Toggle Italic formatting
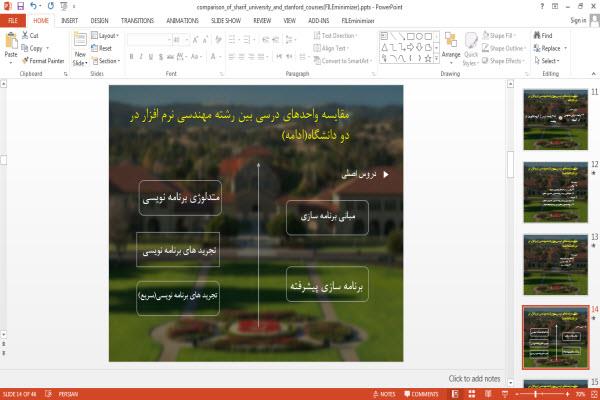Screen dimensions: 600x400 tap(141, 57)
